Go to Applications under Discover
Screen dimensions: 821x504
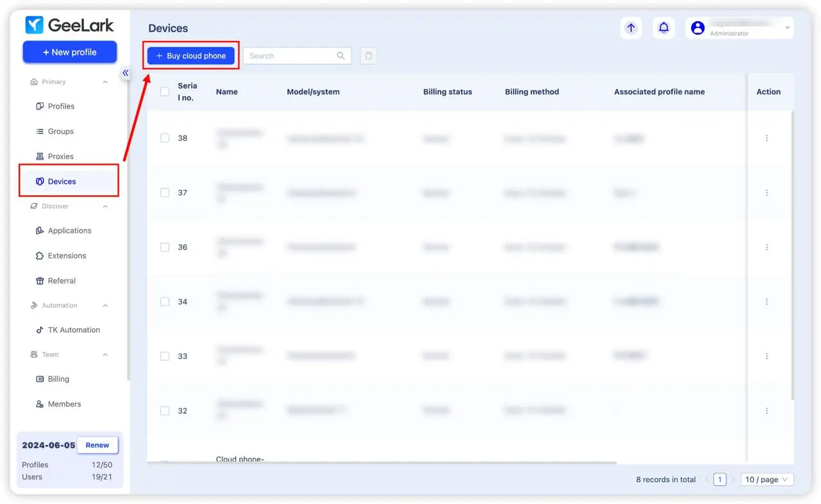point(68,230)
